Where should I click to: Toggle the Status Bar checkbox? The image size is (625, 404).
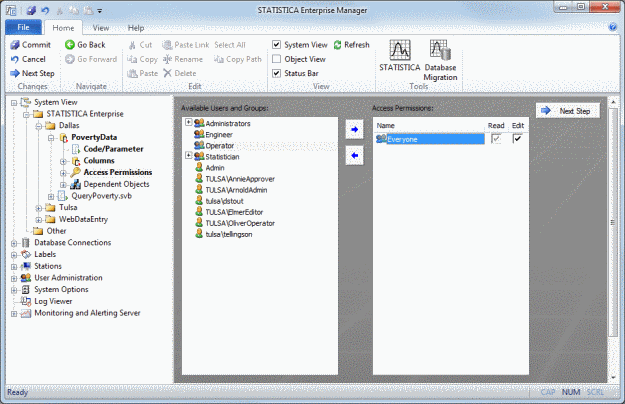click(x=277, y=73)
